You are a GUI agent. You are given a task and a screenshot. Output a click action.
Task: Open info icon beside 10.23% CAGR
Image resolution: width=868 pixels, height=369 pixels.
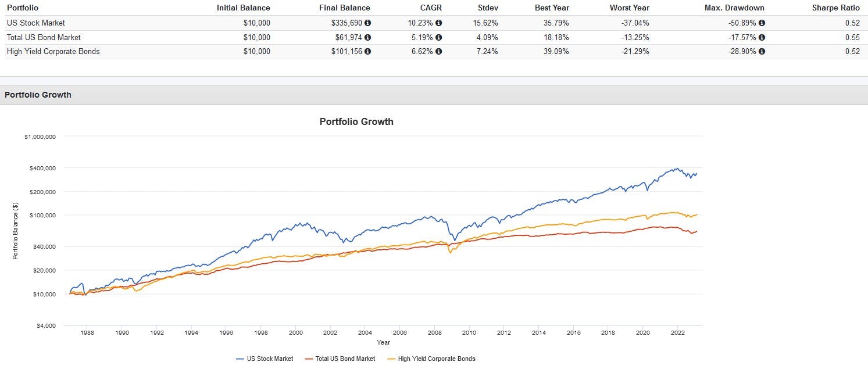coord(439,23)
